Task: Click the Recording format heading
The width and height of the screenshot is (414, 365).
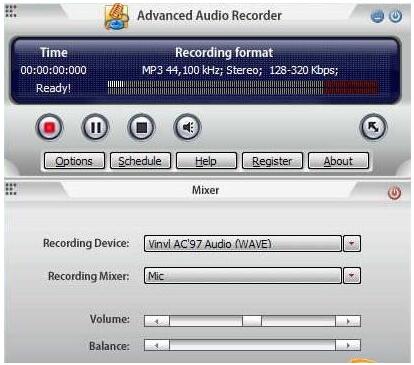Action: click(x=224, y=52)
